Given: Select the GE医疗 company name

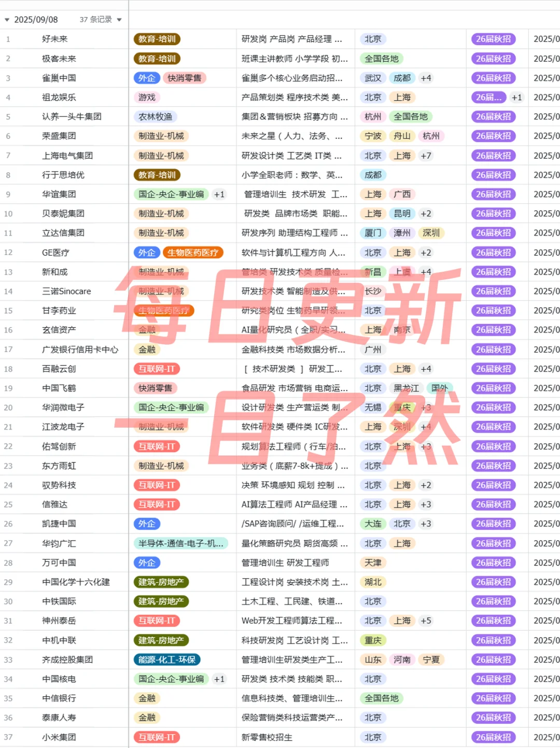Looking at the screenshot, I should pyautogui.click(x=55, y=252).
